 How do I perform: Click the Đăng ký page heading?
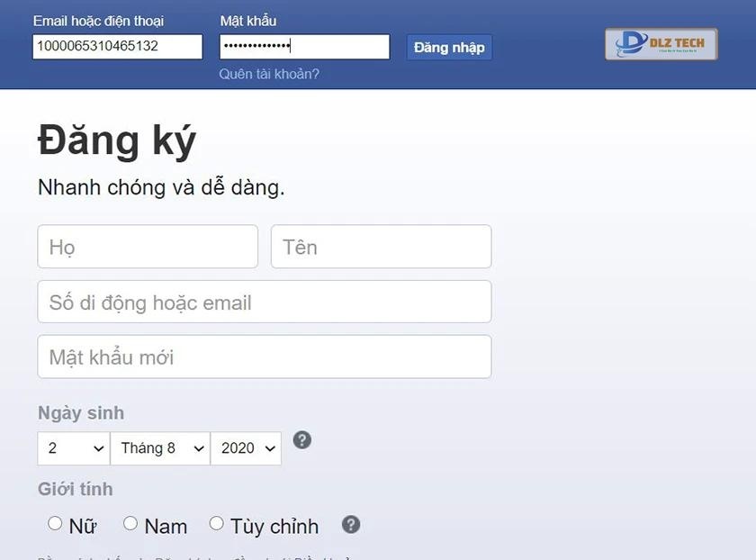115,140
